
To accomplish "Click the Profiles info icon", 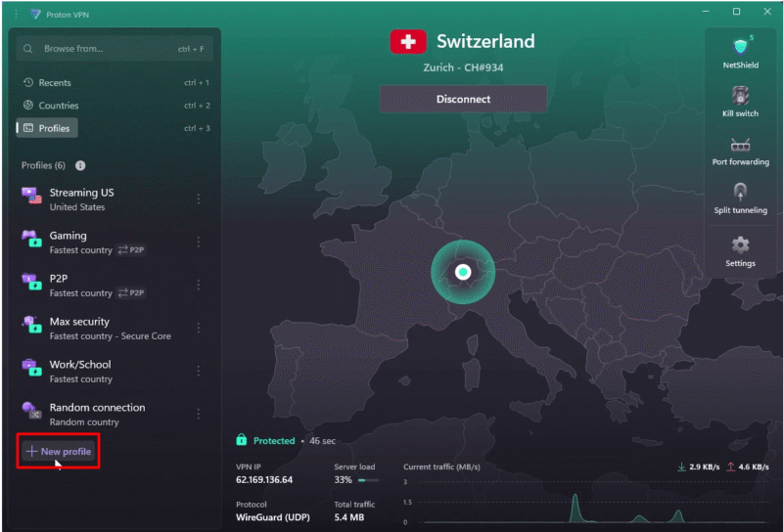I will [80, 165].
